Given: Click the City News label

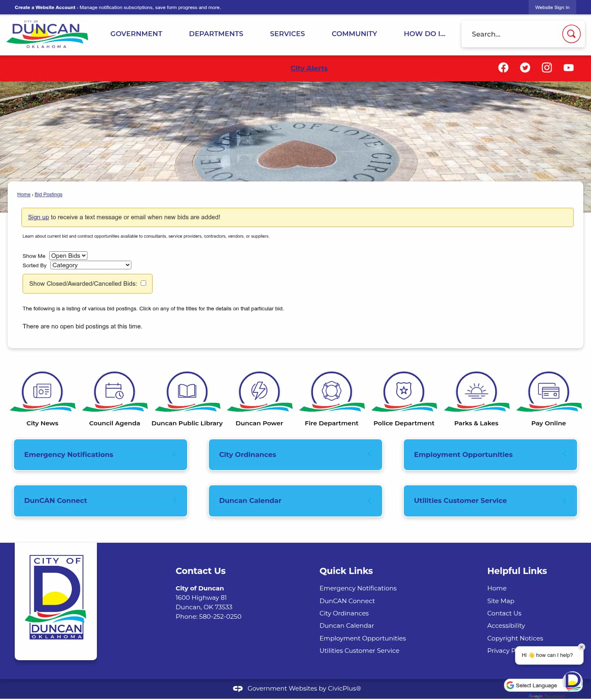Looking at the screenshot, I should 42,423.
